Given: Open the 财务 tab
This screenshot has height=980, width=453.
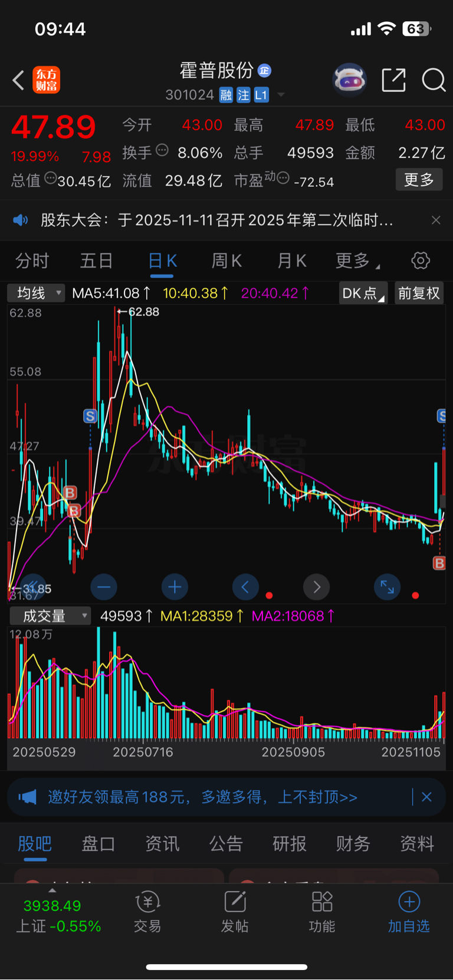Looking at the screenshot, I should [353, 844].
